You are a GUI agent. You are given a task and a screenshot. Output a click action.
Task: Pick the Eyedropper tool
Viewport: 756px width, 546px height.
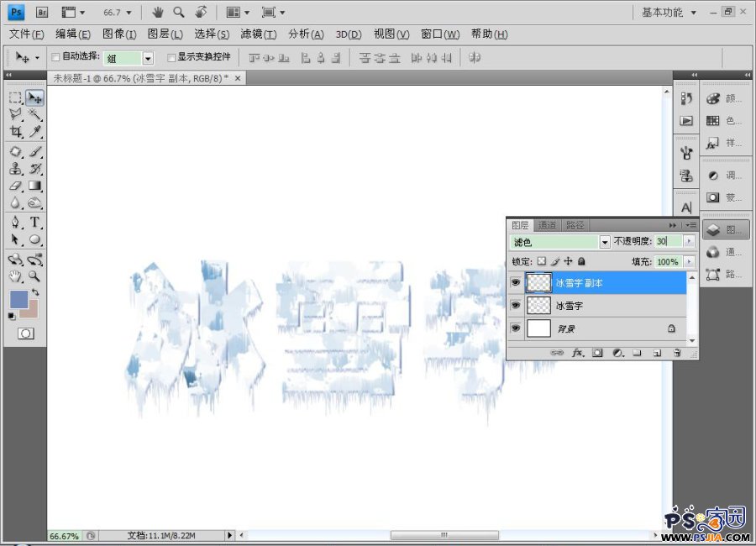pos(35,132)
